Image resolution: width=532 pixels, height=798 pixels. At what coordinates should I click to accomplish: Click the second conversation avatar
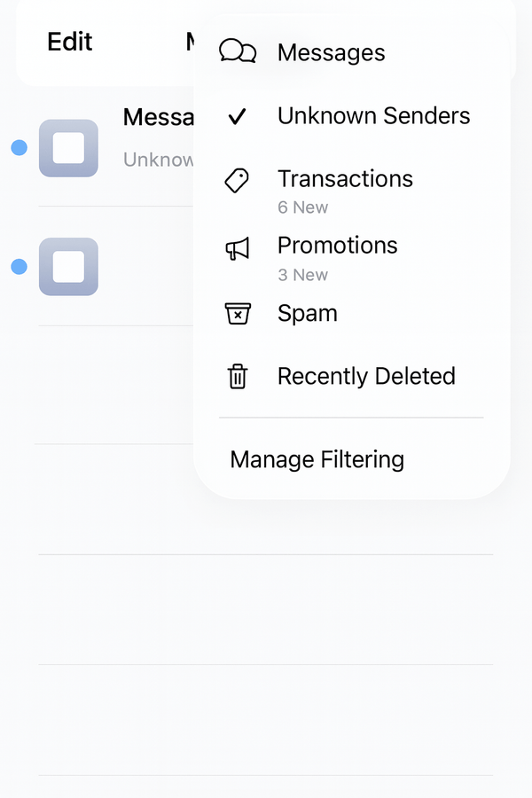click(68, 267)
